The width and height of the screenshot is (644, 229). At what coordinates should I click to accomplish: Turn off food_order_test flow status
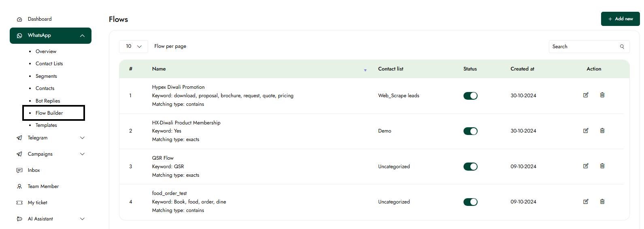(x=470, y=202)
